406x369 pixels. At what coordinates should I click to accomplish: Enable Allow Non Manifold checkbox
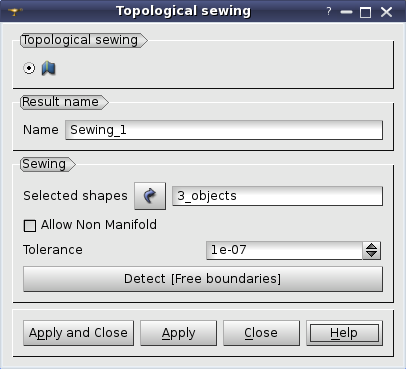tap(30, 226)
